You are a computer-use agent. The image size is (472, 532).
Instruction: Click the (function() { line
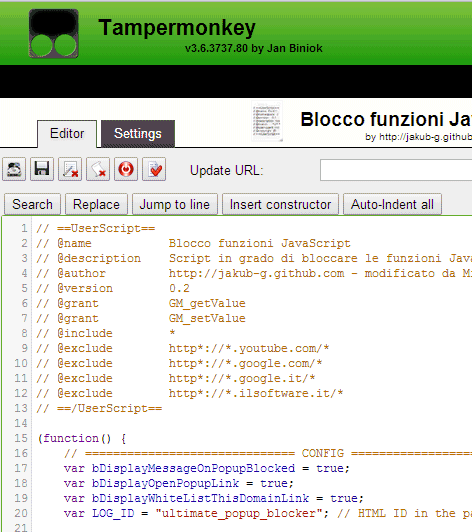(82, 438)
